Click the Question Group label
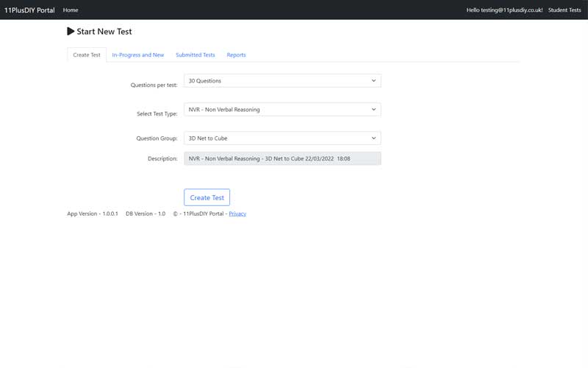The image size is (588, 368). (157, 138)
